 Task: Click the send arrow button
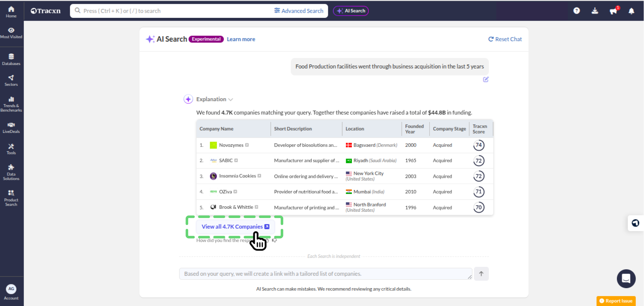point(481,274)
